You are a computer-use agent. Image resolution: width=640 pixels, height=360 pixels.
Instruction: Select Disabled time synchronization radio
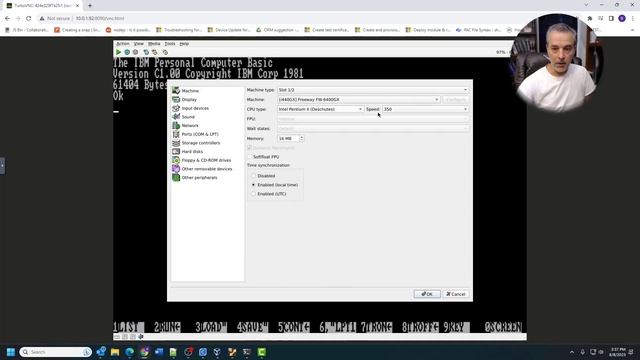[x=253, y=176]
